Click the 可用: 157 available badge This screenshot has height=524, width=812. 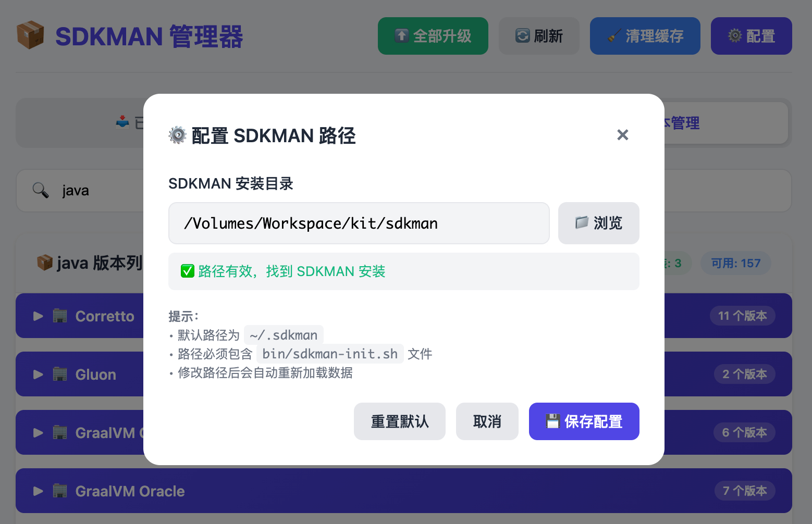[x=735, y=264]
